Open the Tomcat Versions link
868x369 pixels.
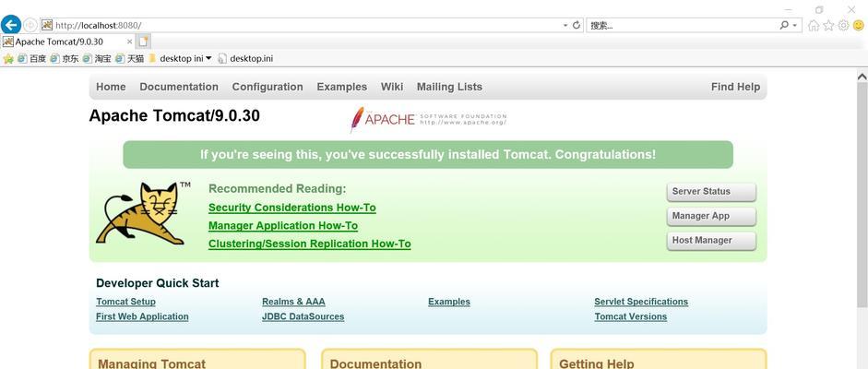(631, 316)
